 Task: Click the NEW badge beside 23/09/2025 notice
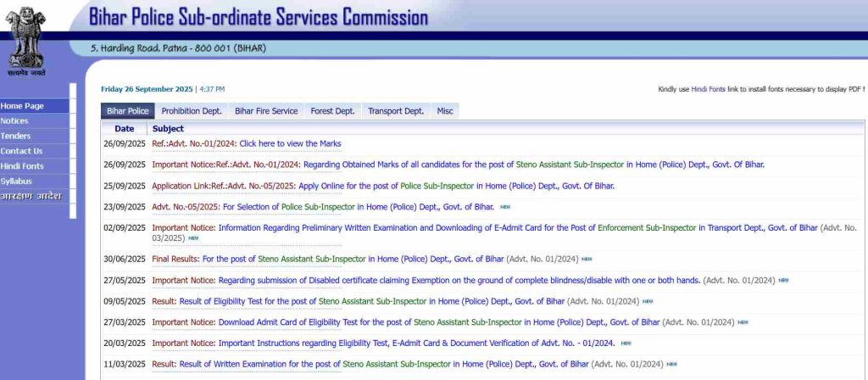coord(505,206)
